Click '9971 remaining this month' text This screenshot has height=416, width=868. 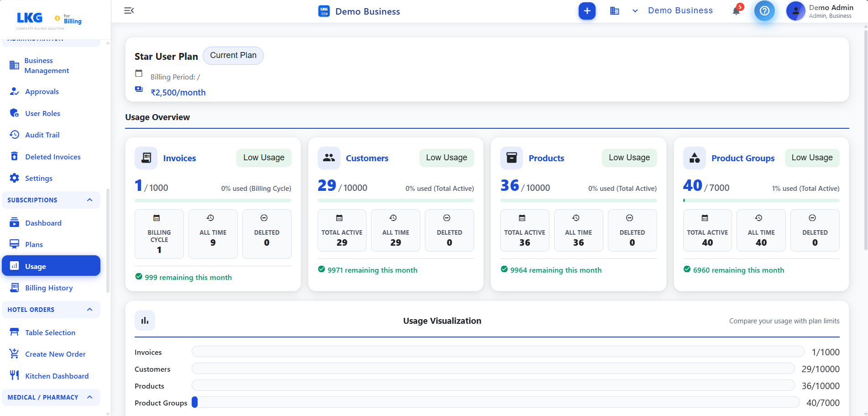click(x=372, y=270)
